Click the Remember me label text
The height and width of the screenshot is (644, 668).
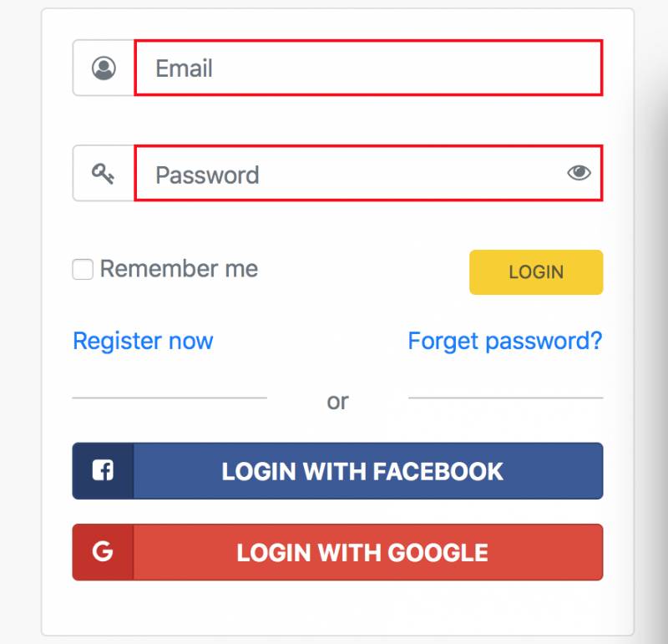pos(179,269)
